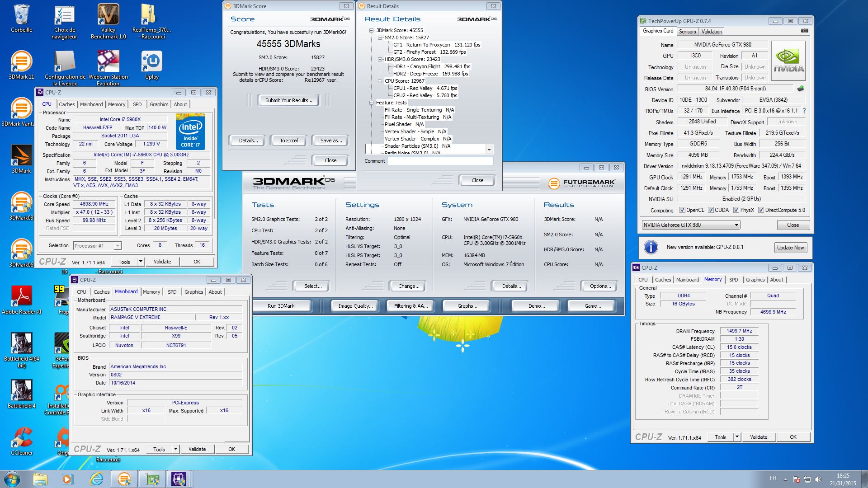
Task: Launch 3DMark03 desktop icon
Action: [x=21, y=206]
